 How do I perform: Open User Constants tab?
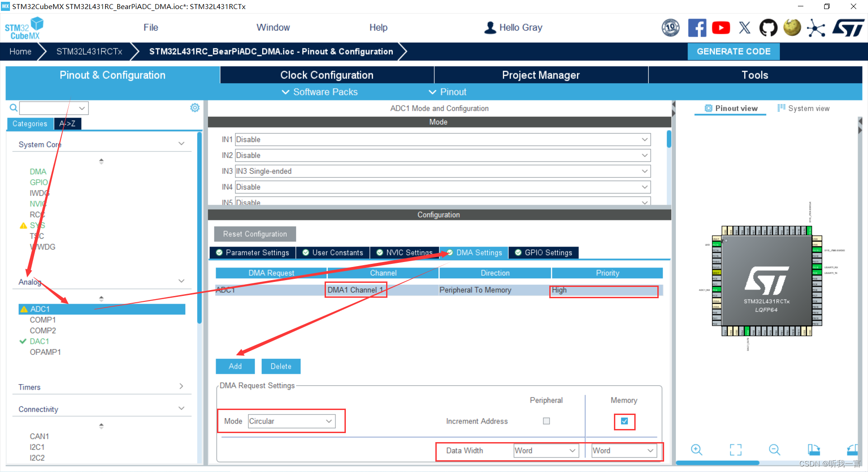(x=333, y=253)
